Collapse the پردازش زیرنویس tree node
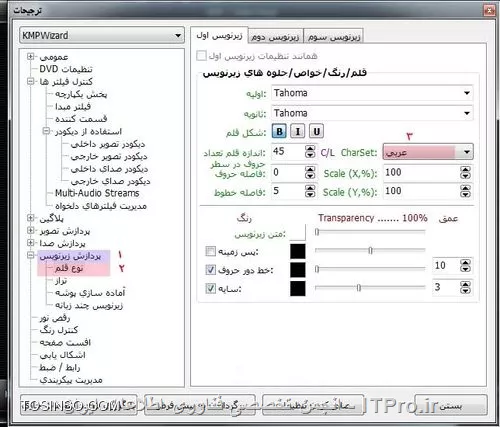500x427 pixels. point(30,256)
